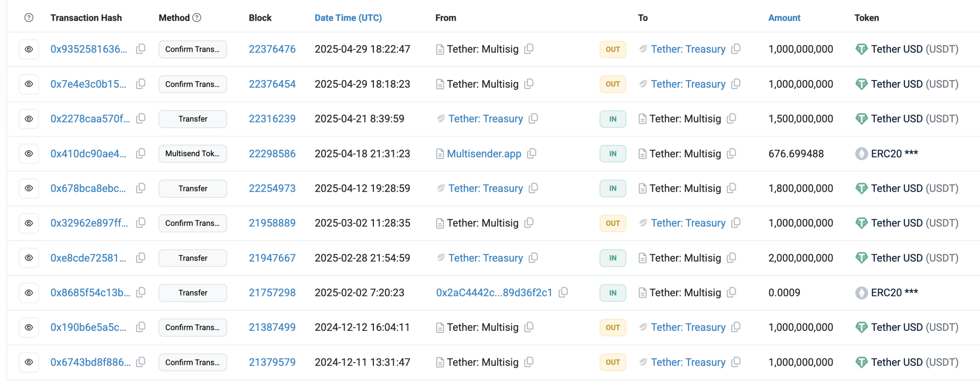Image resolution: width=980 pixels, height=381 pixels.
Task: Click help icon next to Method header
Action: [197, 18]
